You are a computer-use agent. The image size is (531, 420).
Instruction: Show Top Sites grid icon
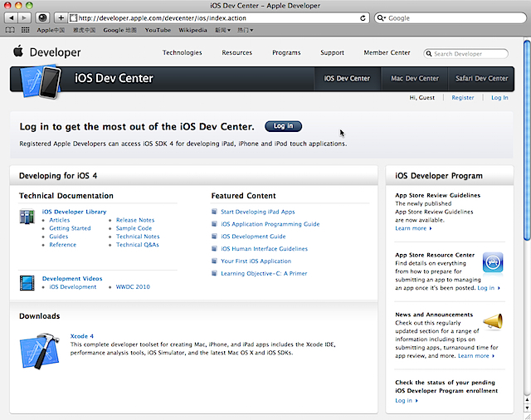25,30
